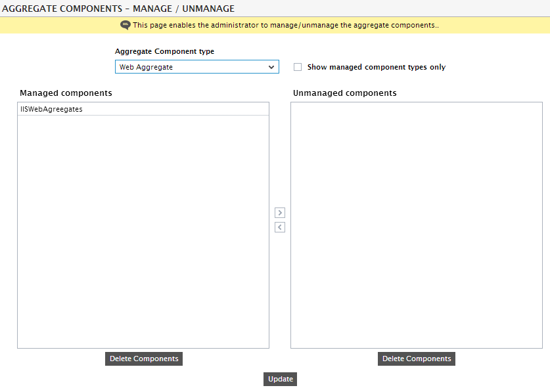Delete components under Managed components list
Screen dimensions: 550x392
(144, 359)
